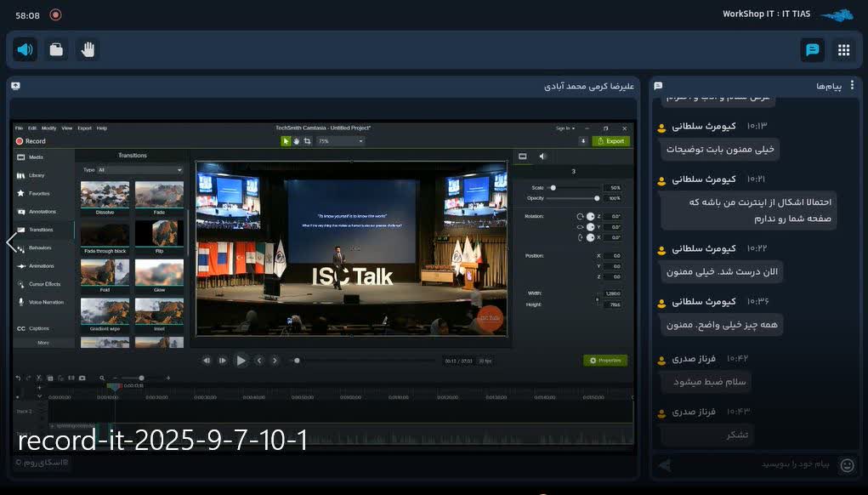
Task: Click the raise hand icon
Action: [88, 50]
